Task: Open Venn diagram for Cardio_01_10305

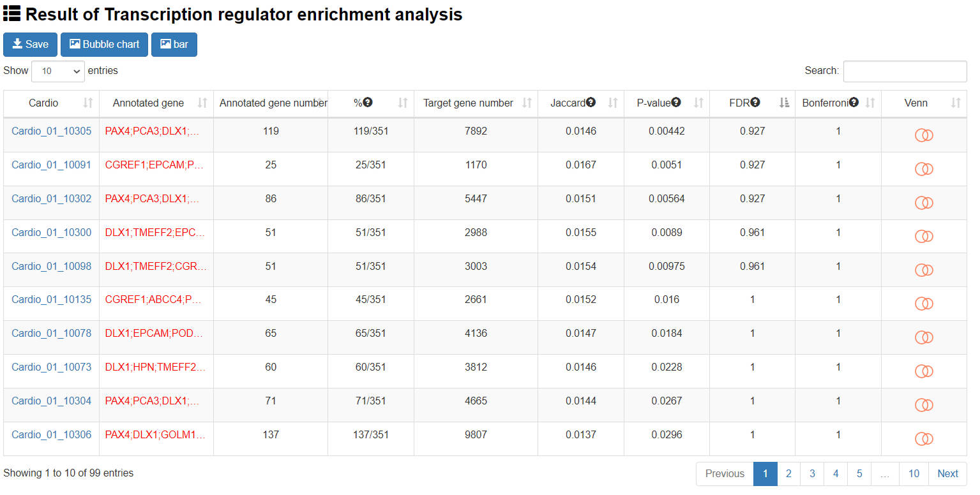Action: (924, 135)
